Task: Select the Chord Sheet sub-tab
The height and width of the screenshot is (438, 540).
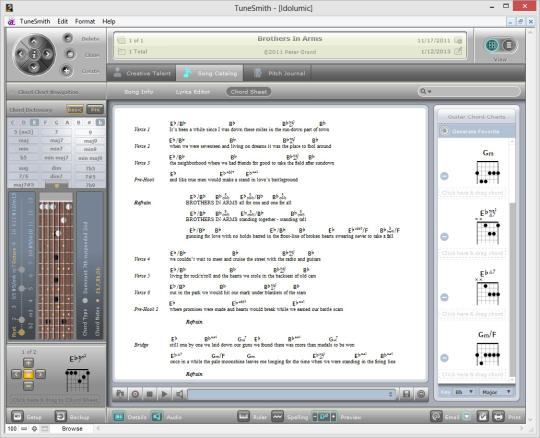Action: coord(249,92)
